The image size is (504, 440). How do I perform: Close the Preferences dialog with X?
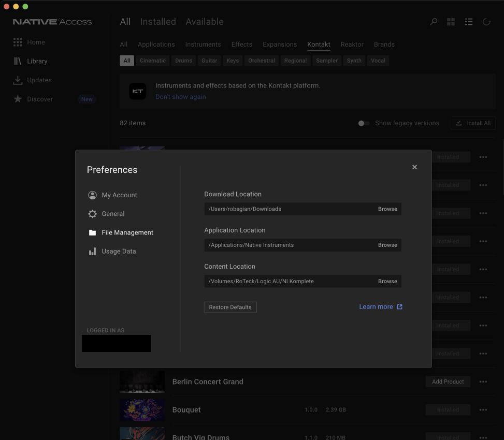pyautogui.click(x=414, y=167)
